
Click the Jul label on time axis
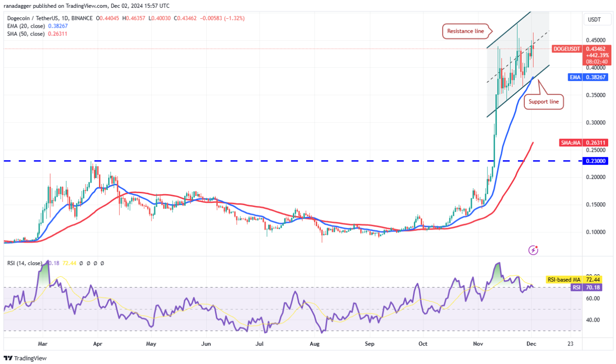coord(260,344)
